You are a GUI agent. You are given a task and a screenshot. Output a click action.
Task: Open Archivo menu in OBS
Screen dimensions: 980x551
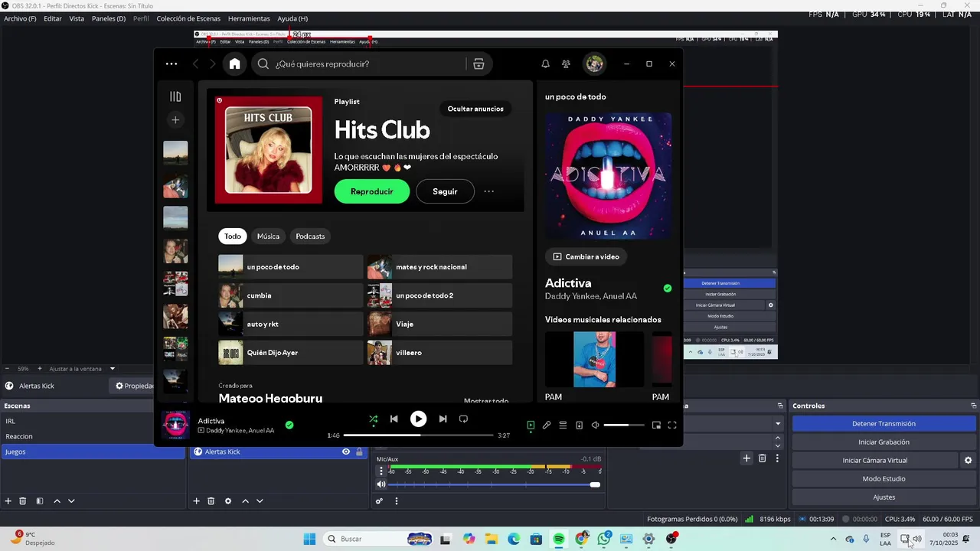coord(20,18)
